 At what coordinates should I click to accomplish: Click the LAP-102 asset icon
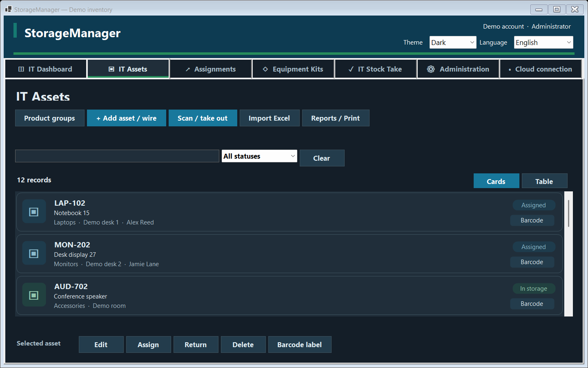coord(34,212)
